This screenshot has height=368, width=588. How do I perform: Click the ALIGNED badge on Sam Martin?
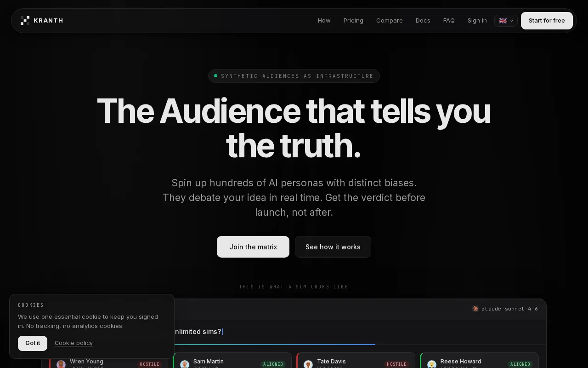point(273,364)
